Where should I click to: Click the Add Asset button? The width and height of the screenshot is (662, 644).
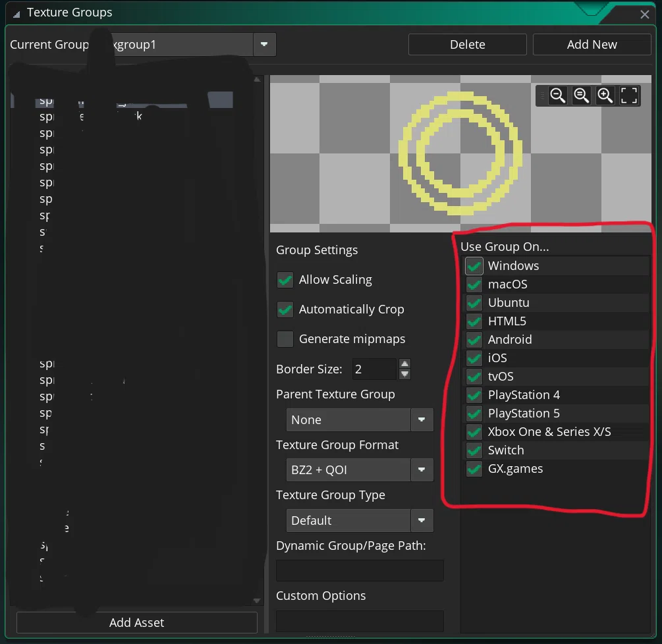pyautogui.click(x=137, y=622)
